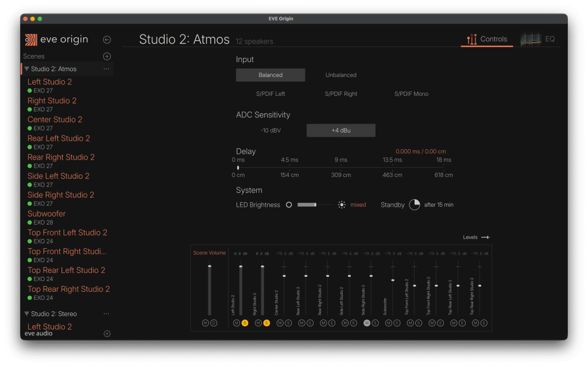
Task: Mute the Top Front Left Studio 2 channel
Action: pos(410,323)
